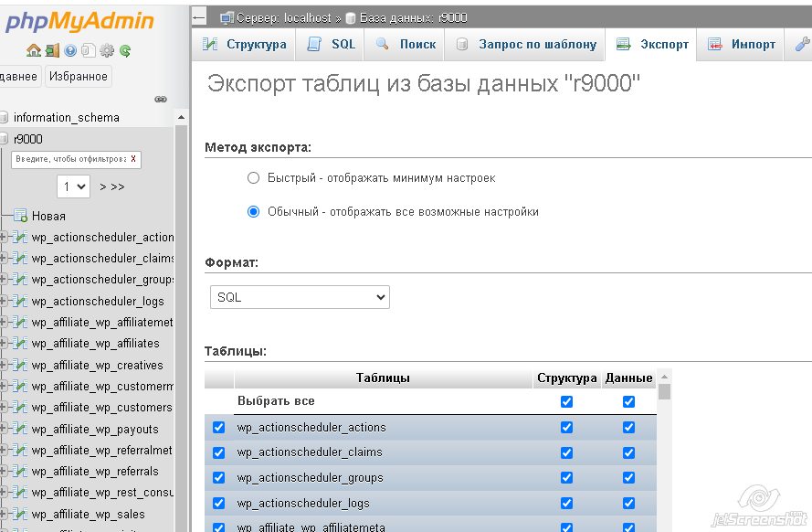Open the Запрос по шаблону tab
The width and height of the screenshot is (812, 532).
[527, 44]
